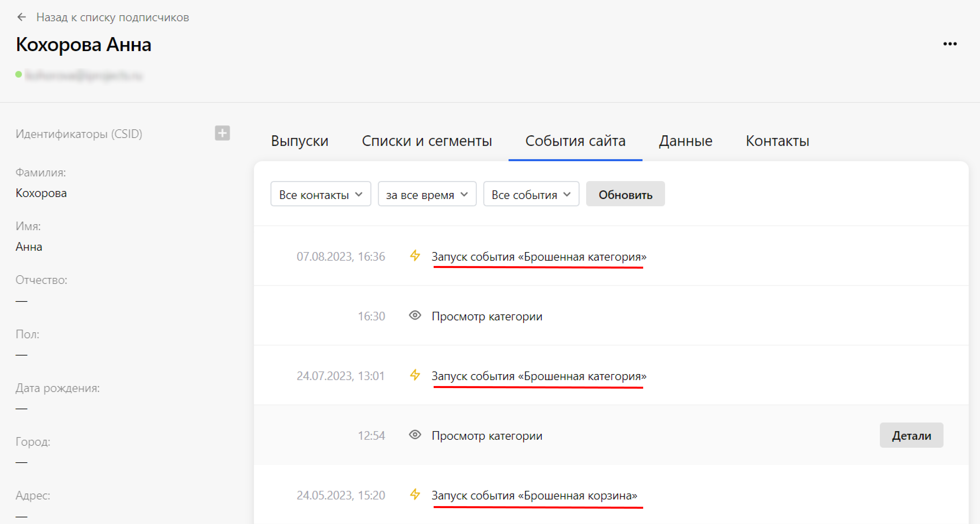
Task: Click lightning icon for 24.07.2023 event launch
Action: click(x=415, y=376)
